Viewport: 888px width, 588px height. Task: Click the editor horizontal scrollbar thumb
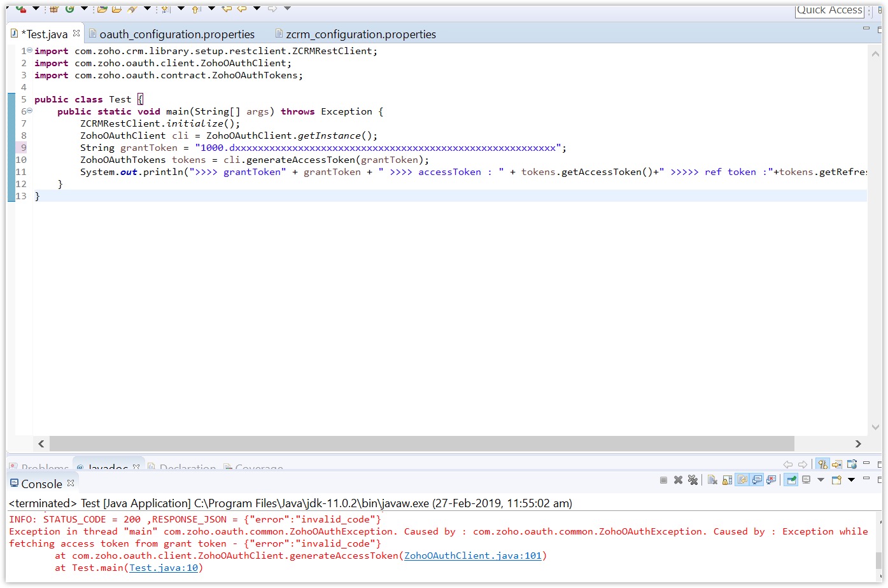(x=421, y=444)
